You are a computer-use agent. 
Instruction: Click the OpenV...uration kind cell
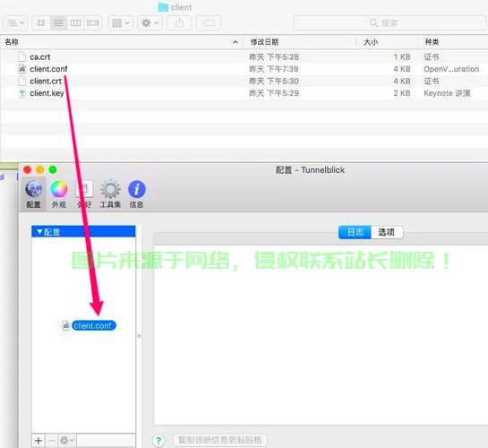click(x=451, y=69)
